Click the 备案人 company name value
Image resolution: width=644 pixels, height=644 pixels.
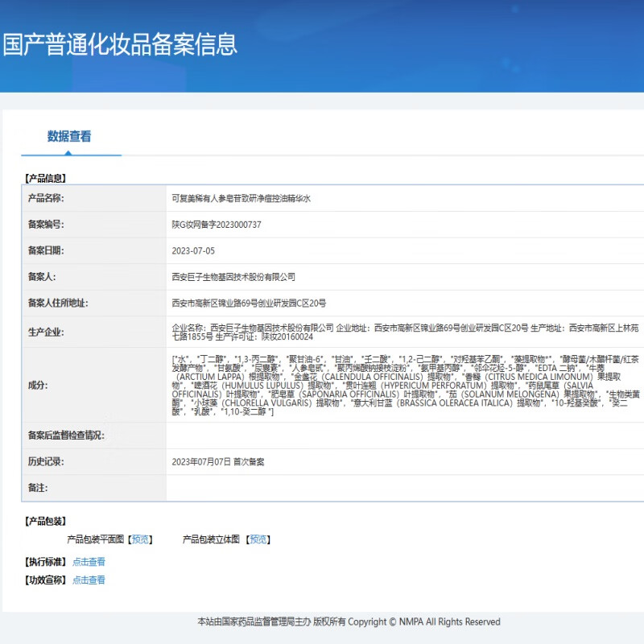(233, 277)
